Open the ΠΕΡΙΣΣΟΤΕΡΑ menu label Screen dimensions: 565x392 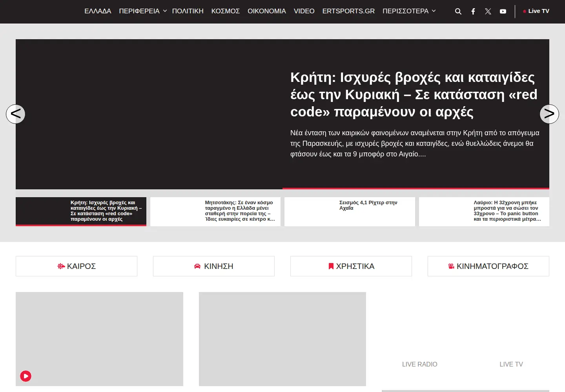(405, 11)
